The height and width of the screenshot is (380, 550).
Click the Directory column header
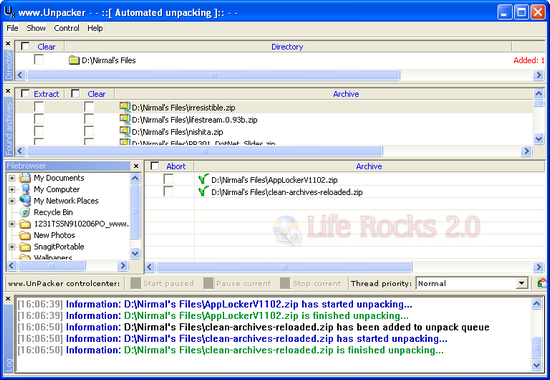(x=287, y=47)
